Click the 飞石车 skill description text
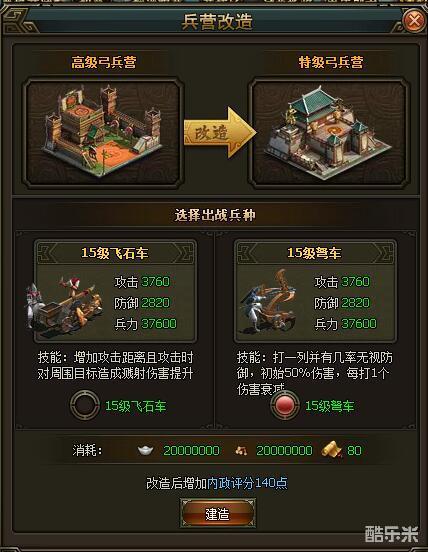428x552 pixels. [115, 365]
